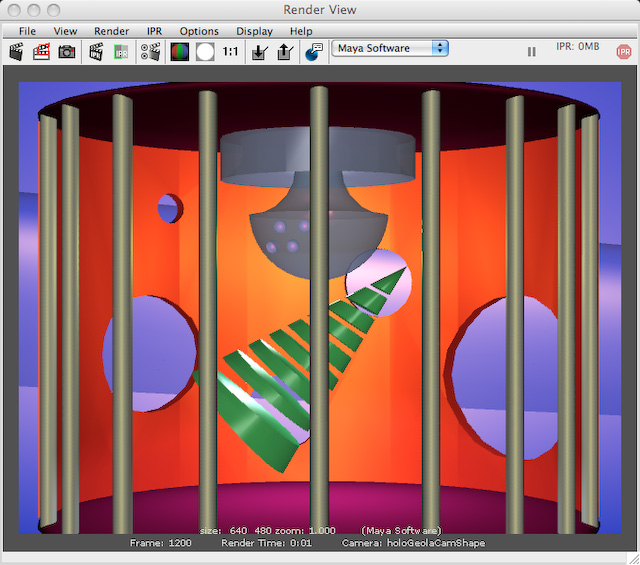Open the View menu

point(65,31)
